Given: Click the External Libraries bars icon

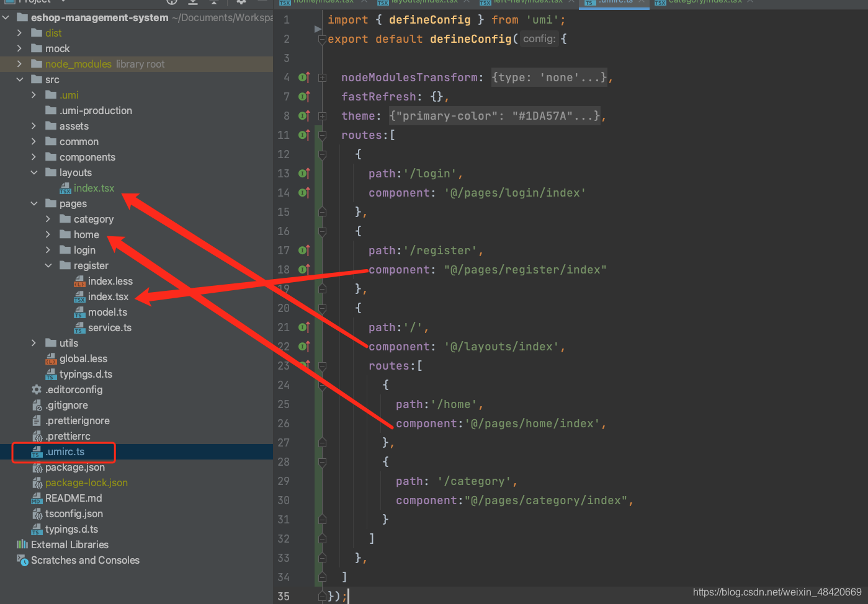Looking at the screenshot, I should (22, 544).
